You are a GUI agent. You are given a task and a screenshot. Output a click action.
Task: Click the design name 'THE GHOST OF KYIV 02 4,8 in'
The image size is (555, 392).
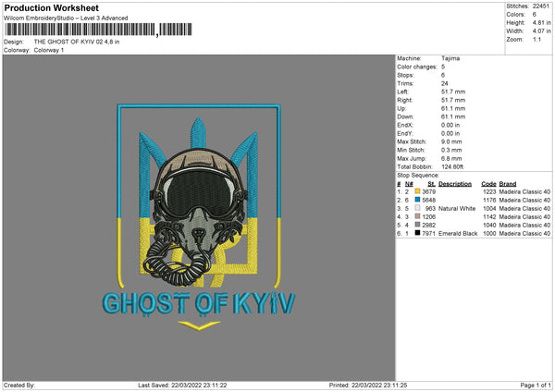(77, 42)
